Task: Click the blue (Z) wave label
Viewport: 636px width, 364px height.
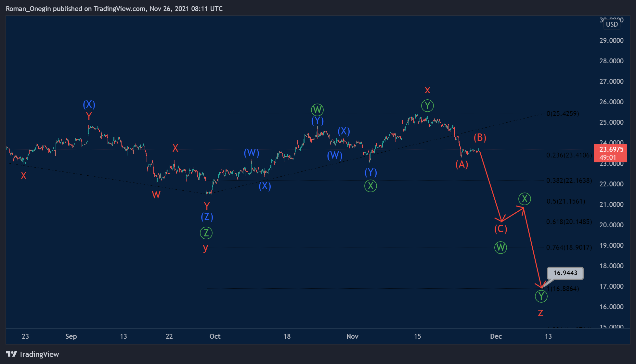Action: click(207, 217)
